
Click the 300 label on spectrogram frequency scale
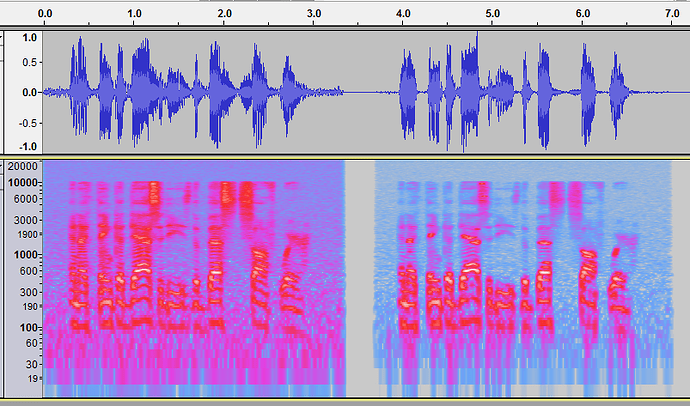click(x=28, y=292)
